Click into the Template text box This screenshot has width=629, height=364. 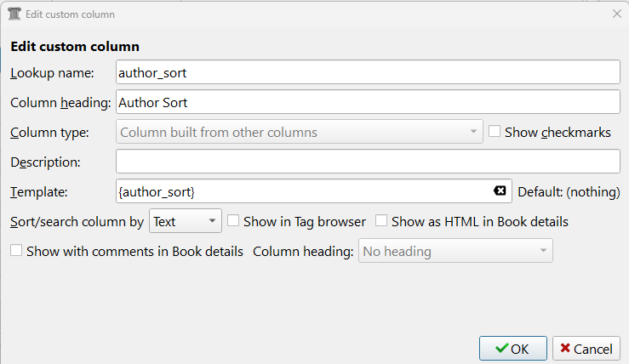(302, 191)
